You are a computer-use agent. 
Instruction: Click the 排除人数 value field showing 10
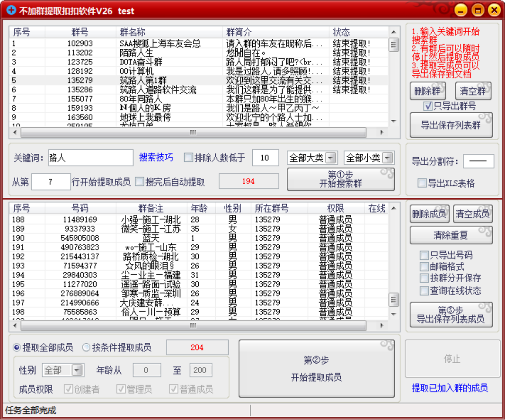point(266,158)
